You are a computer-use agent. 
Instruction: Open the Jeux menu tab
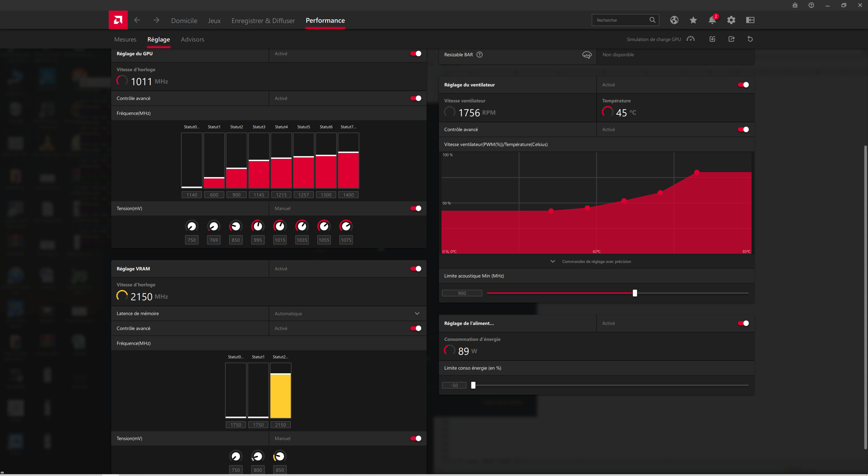(214, 21)
